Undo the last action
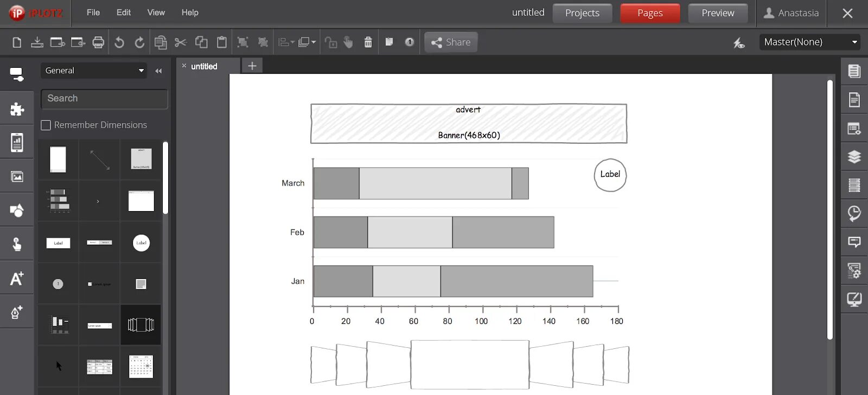 [119, 42]
